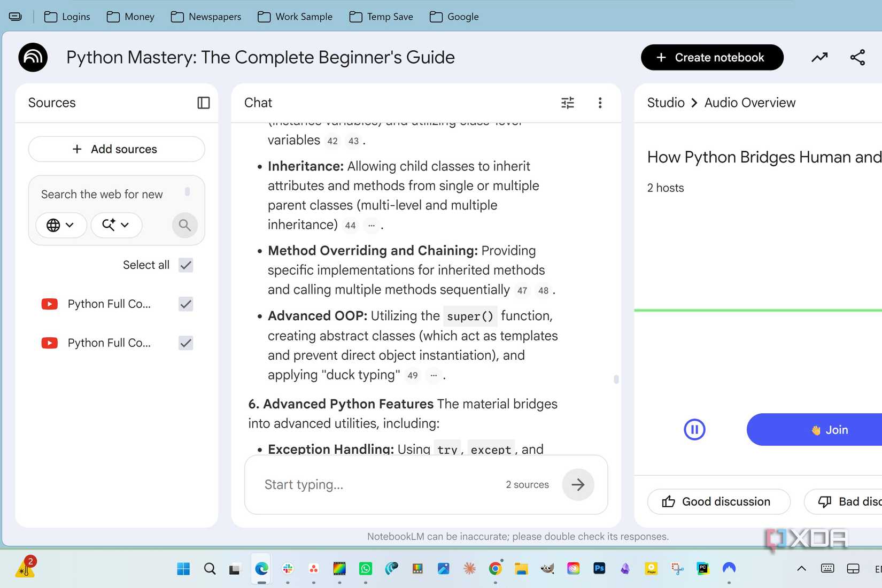Open the browser sidebar toggle icon
The width and height of the screenshot is (882, 588).
(16, 17)
